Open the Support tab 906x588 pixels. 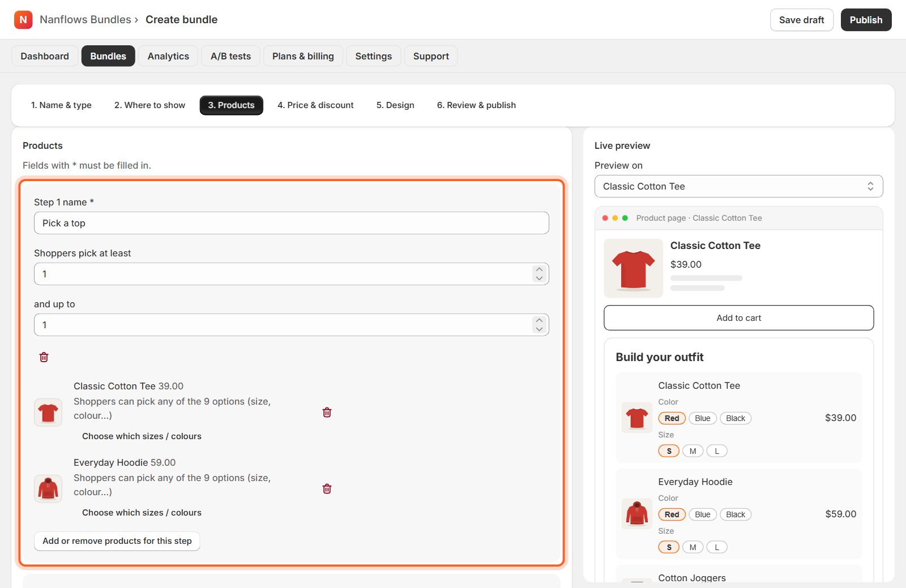pos(431,56)
